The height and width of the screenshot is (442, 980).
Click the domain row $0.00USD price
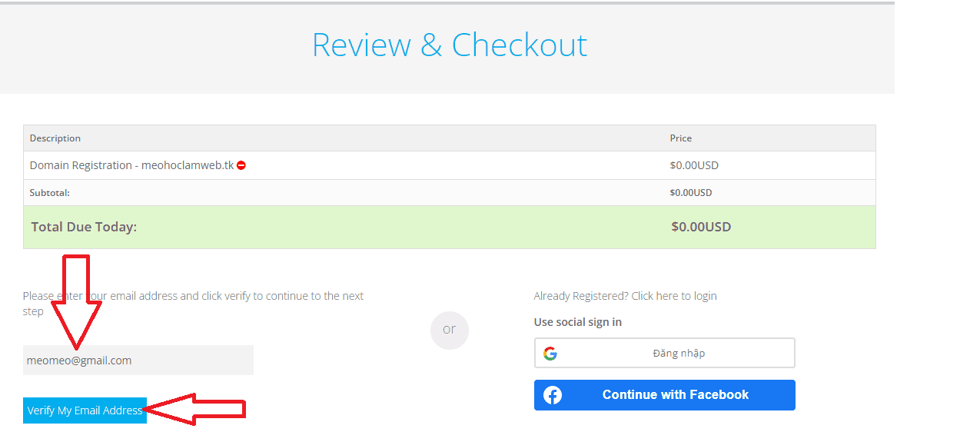click(x=694, y=165)
